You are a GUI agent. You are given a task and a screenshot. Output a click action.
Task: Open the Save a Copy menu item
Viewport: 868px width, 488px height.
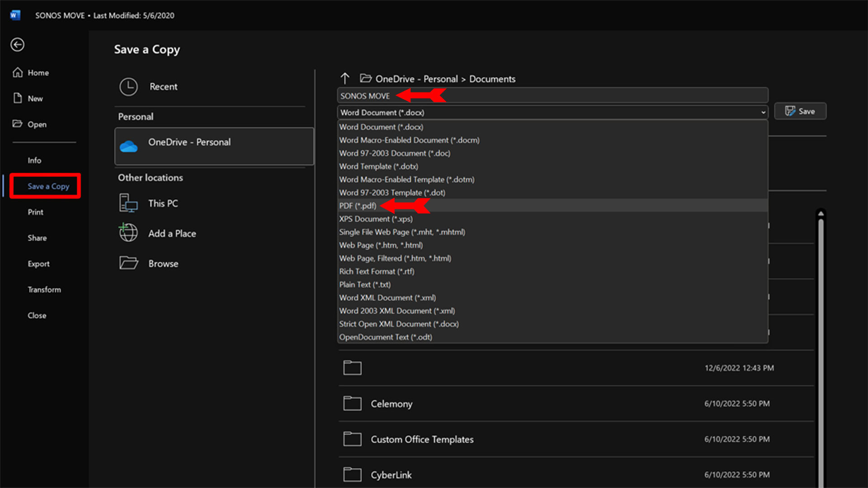coord(48,186)
